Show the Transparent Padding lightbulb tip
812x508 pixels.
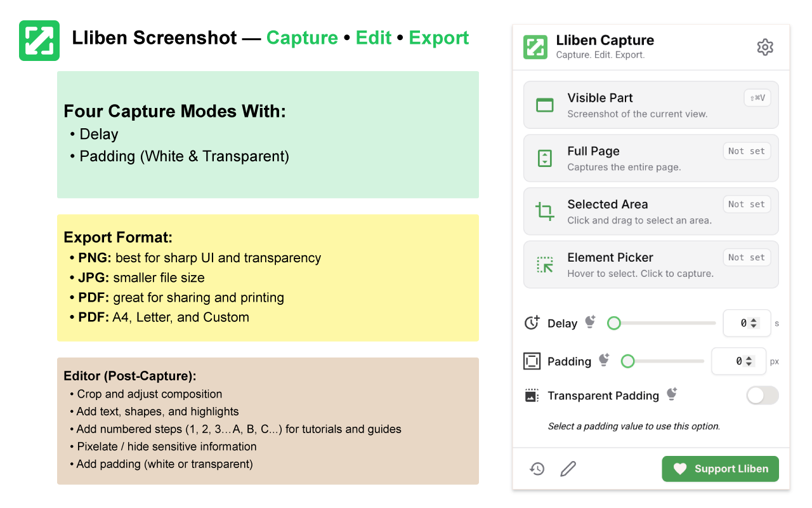[x=672, y=394]
